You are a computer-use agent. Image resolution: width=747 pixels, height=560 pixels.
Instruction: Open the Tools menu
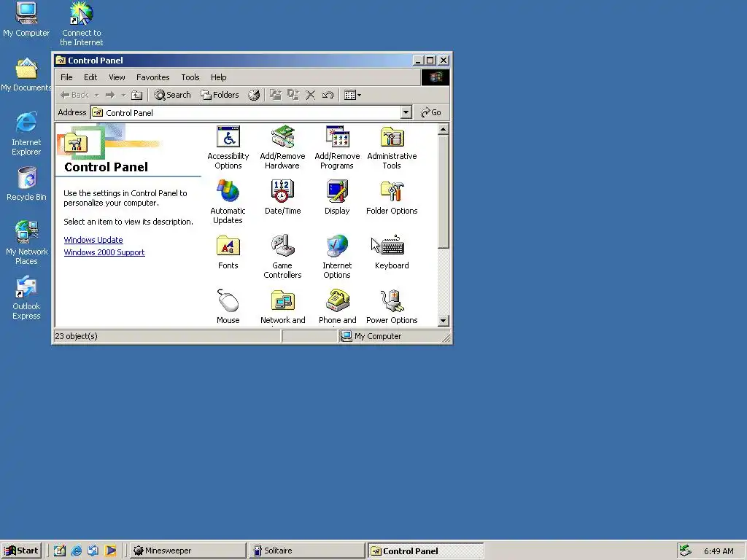click(x=190, y=77)
